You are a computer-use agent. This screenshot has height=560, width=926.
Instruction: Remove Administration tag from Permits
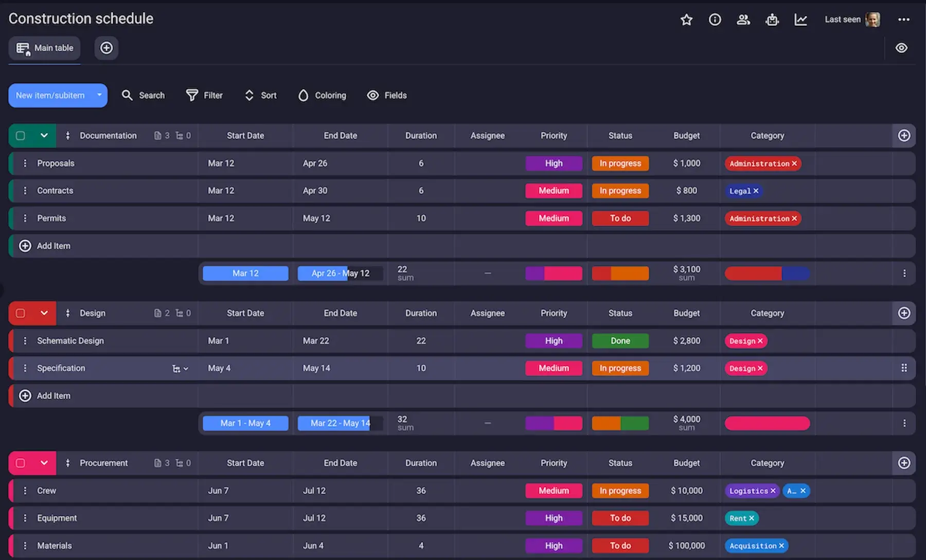pyautogui.click(x=794, y=219)
